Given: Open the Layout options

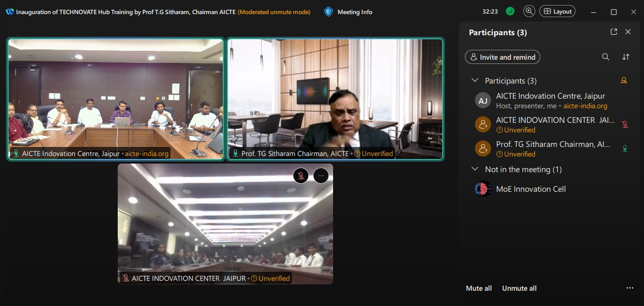Looking at the screenshot, I should click(x=557, y=11).
